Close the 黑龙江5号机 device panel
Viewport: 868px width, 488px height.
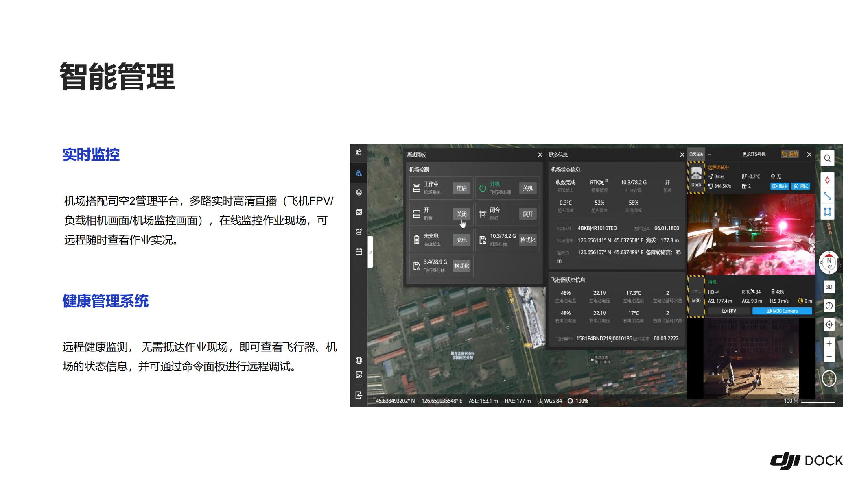click(809, 154)
